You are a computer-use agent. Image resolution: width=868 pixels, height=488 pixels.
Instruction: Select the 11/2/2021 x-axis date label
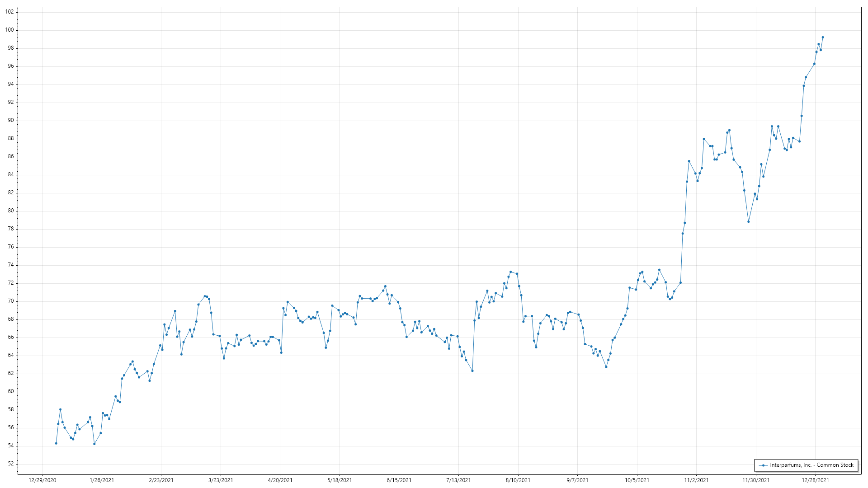[696, 480]
